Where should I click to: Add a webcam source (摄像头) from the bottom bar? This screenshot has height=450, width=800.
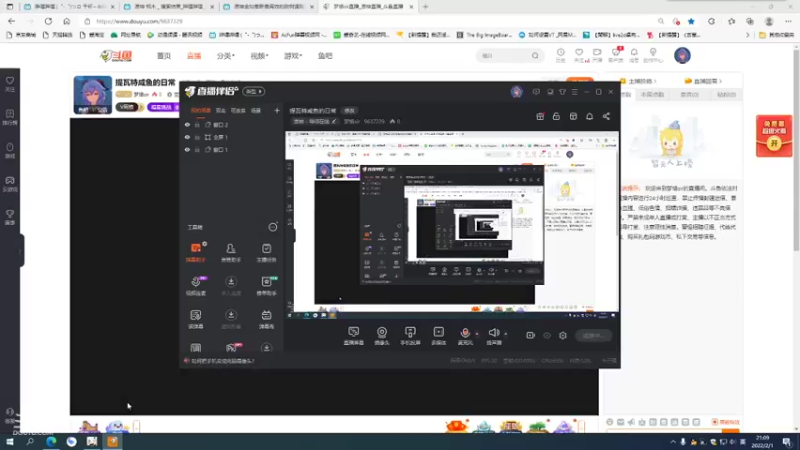[382, 336]
